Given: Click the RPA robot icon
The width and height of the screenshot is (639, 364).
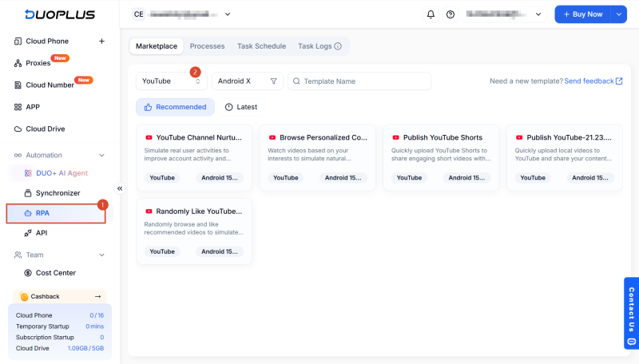Looking at the screenshot, I should tap(28, 213).
